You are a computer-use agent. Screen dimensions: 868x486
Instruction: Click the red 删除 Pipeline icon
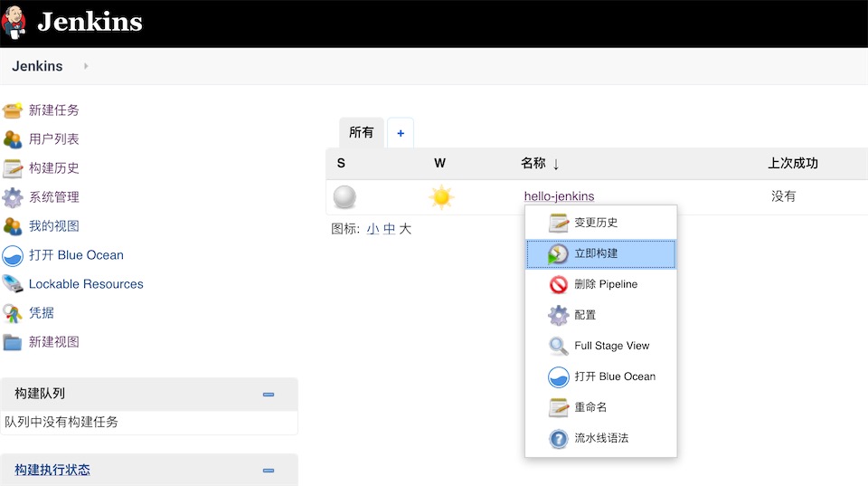[559, 285]
